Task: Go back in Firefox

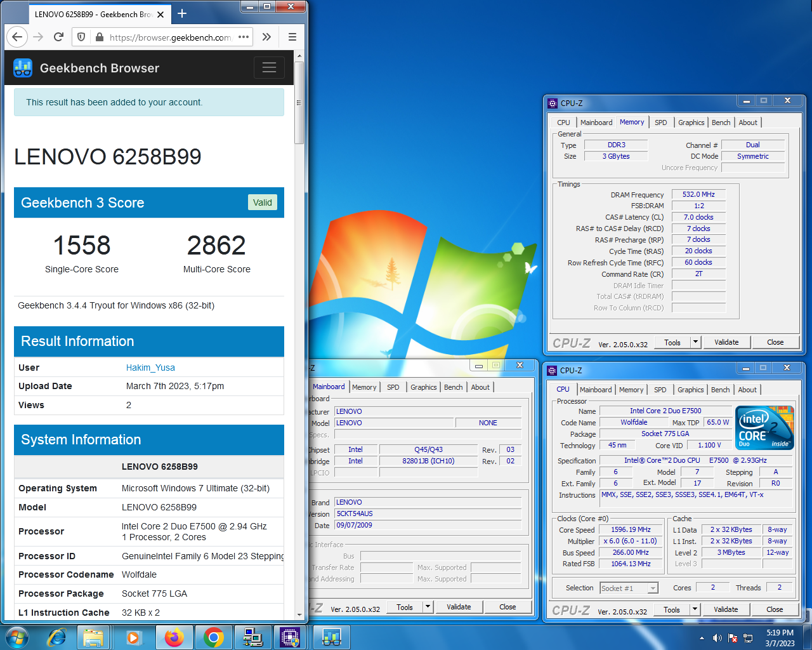Action: point(17,37)
